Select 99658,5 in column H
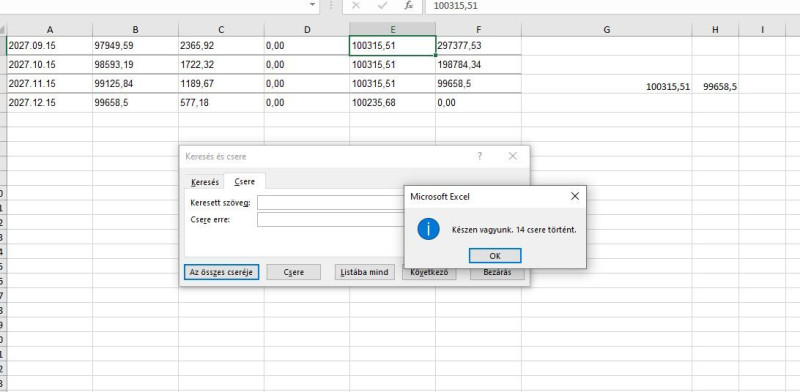Viewport: 800px width, 392px height. [x=715, y=84]
